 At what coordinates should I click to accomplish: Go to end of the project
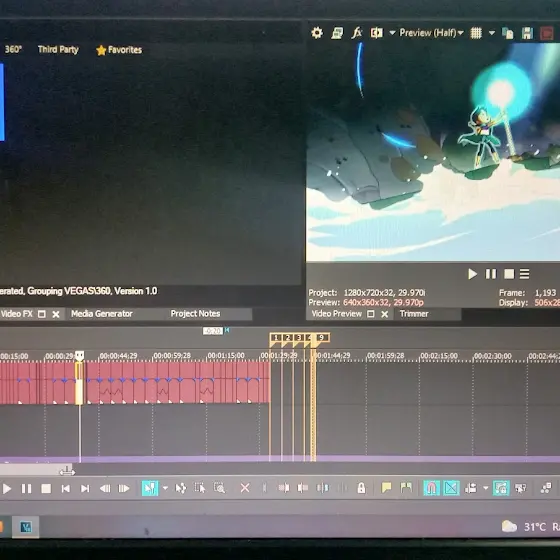tap(85, 488)
